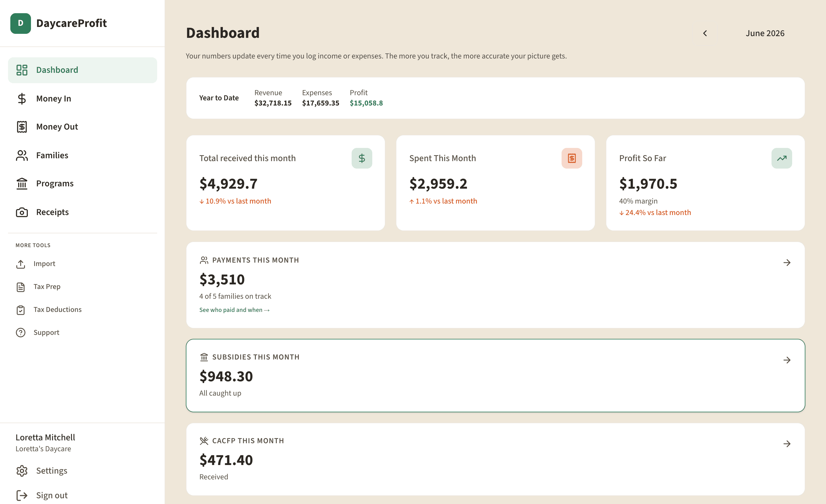Follow 'See who paid and when' link
This screenshot has height=504, width=826.
click(234, 310)
